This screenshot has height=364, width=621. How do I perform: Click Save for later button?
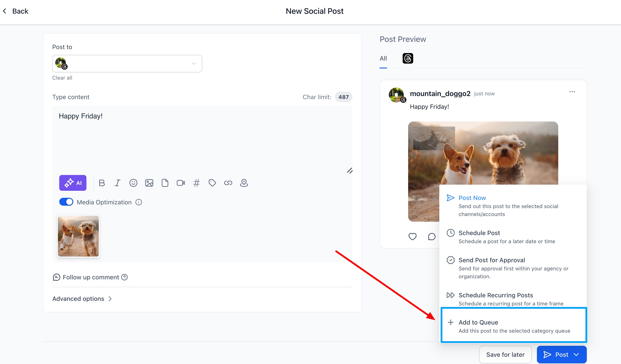point(505,354)
